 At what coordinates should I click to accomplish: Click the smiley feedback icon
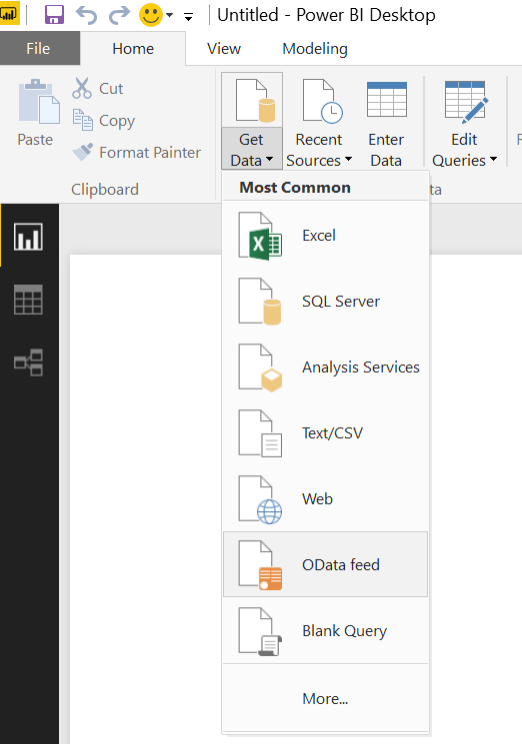pyautogui.click(x=151, y=15)
